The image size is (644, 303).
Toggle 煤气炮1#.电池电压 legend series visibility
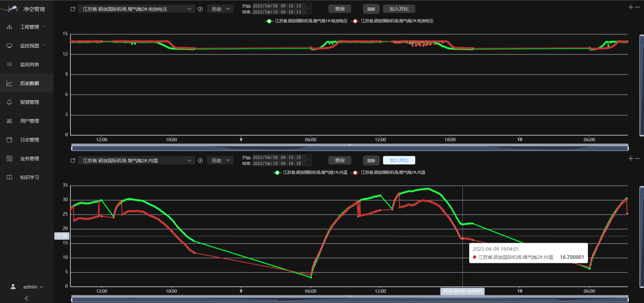tap(306, 21)
